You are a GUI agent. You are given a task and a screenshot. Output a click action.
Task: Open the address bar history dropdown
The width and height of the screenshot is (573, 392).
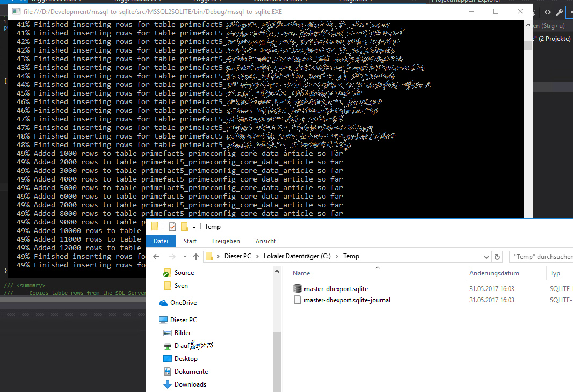pos(487,257)
